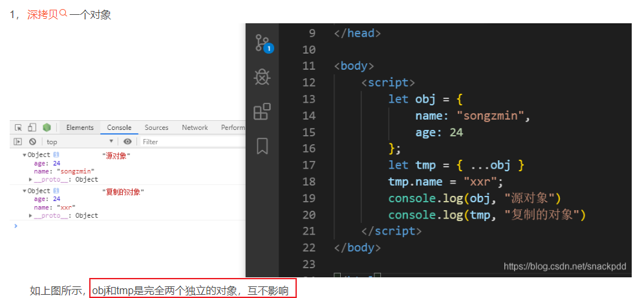The height and width of the screenshot is (298, 644).
Task: Click line number 17 in the editor
Action: pos(308,165)
